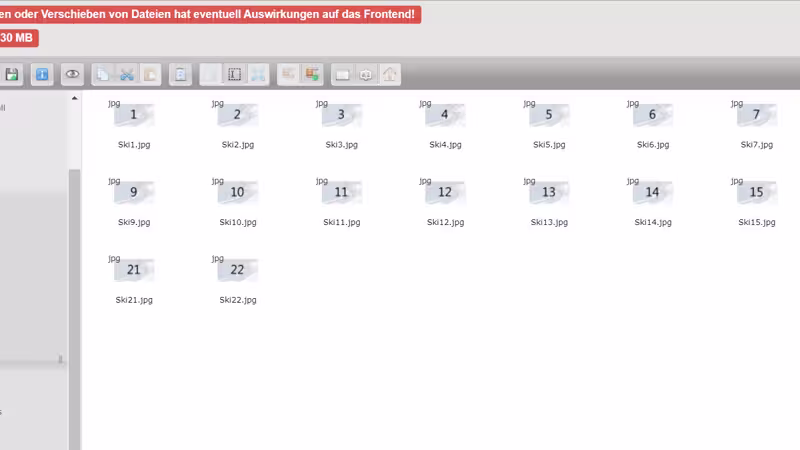Image resolution: width=800 pixels, height=450 pixels.
Task: Click the Ski15.jpg file name label
Action: (x=756, y=222)
